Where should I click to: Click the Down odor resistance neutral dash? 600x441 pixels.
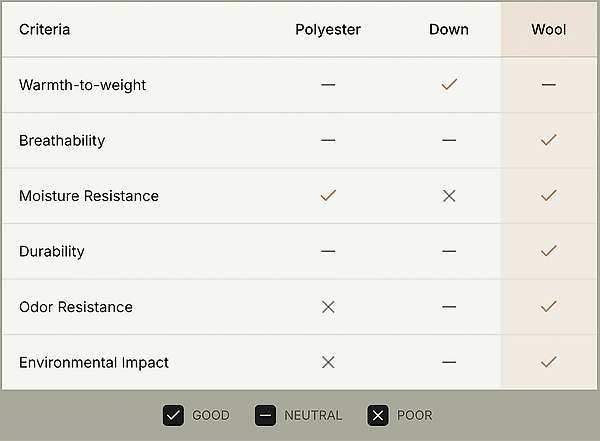(x=448, y=307)
